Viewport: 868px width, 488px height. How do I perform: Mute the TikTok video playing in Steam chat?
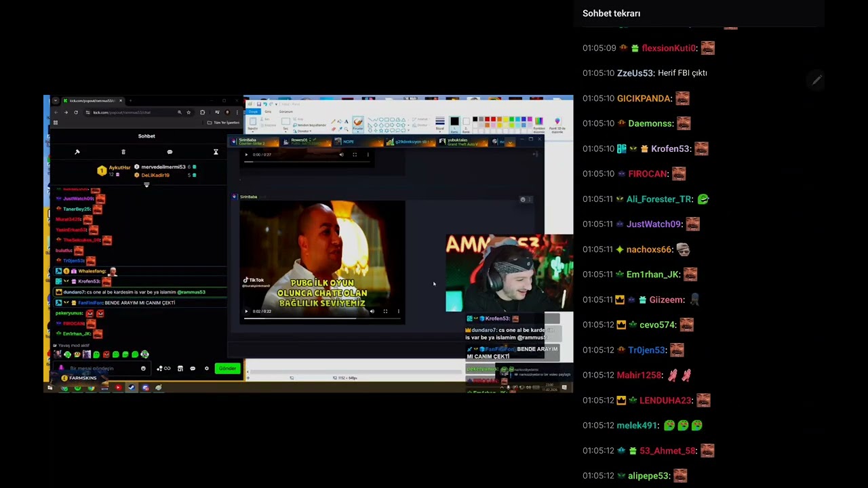coord(372,311)
